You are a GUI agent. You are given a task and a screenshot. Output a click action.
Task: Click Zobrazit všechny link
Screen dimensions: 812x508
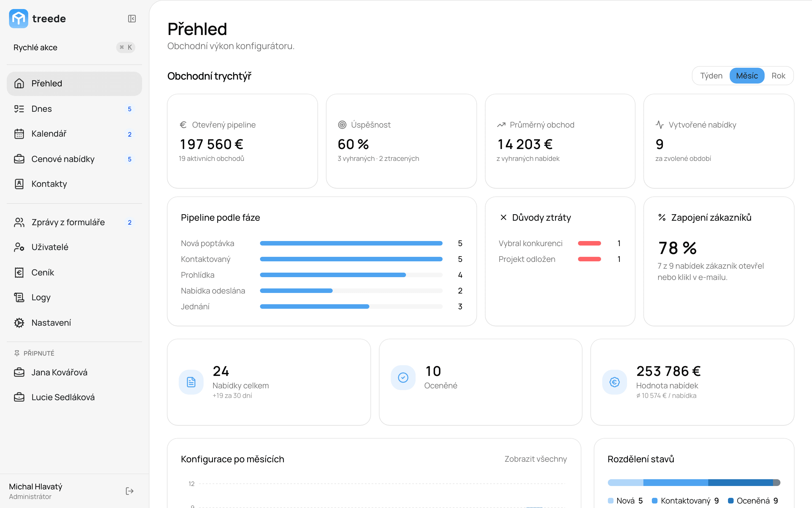pos(535,459)
